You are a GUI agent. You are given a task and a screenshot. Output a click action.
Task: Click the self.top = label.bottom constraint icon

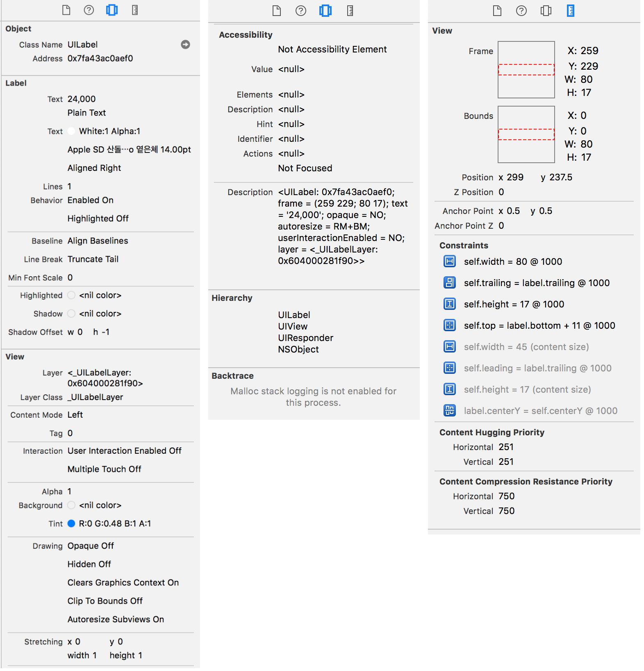point(450,325)
